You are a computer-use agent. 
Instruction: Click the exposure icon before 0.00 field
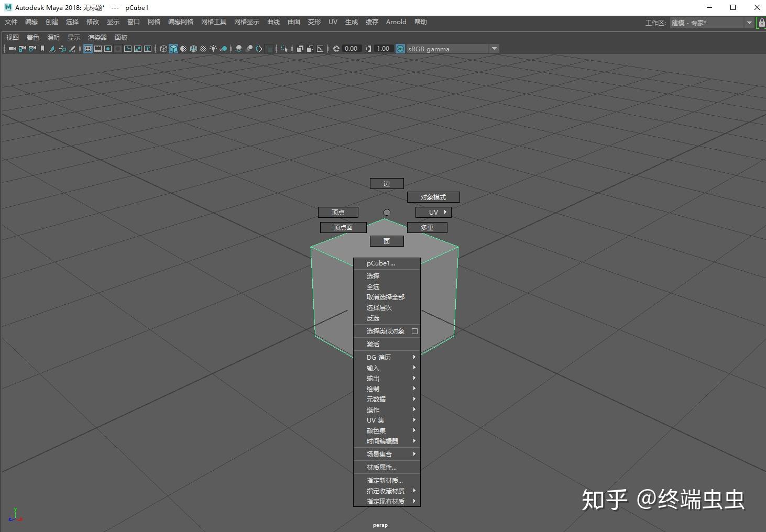(x=336, y=48)
